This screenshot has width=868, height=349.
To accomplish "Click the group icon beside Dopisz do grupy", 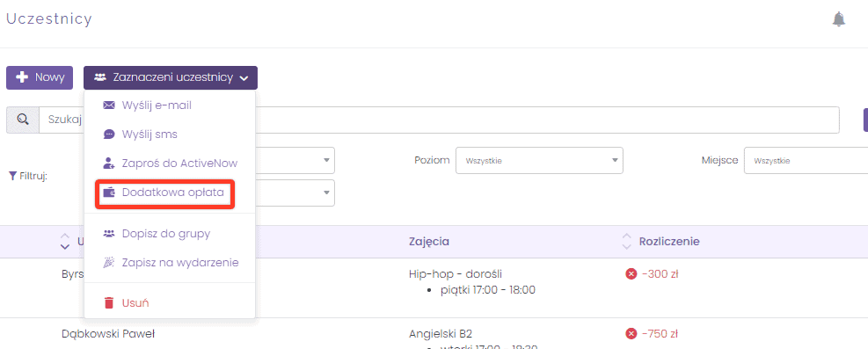I will tap(109, 234).
